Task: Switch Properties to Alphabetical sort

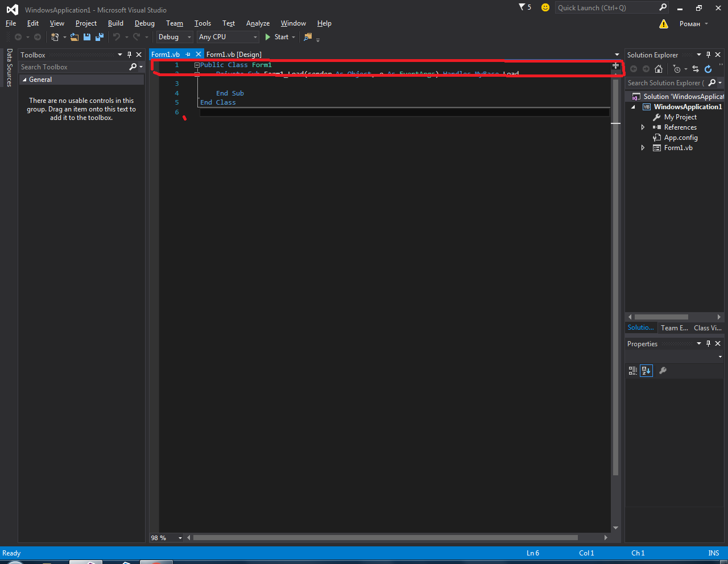Action: 646,371
